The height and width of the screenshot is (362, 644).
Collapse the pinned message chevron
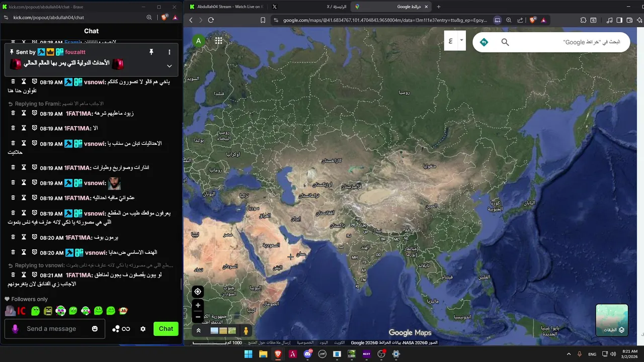(170, 66)
